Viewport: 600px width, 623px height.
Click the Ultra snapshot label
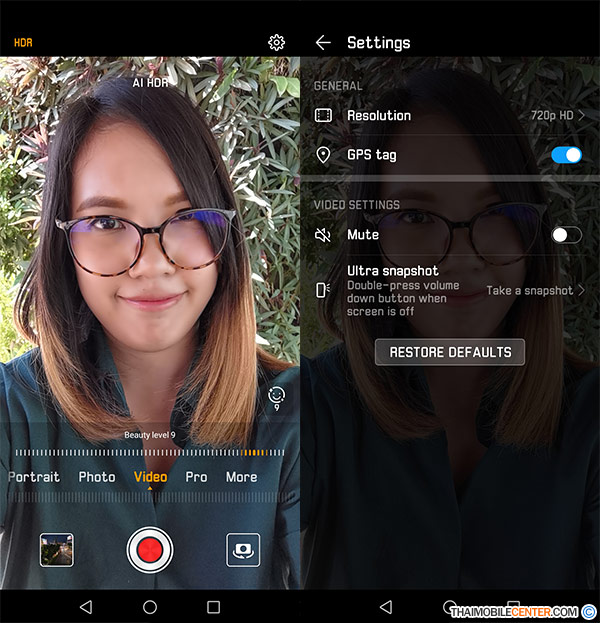[393, 271]
